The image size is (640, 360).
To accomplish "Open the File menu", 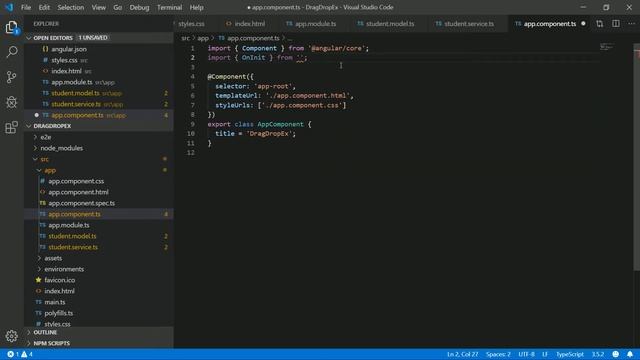I will 26,7.
